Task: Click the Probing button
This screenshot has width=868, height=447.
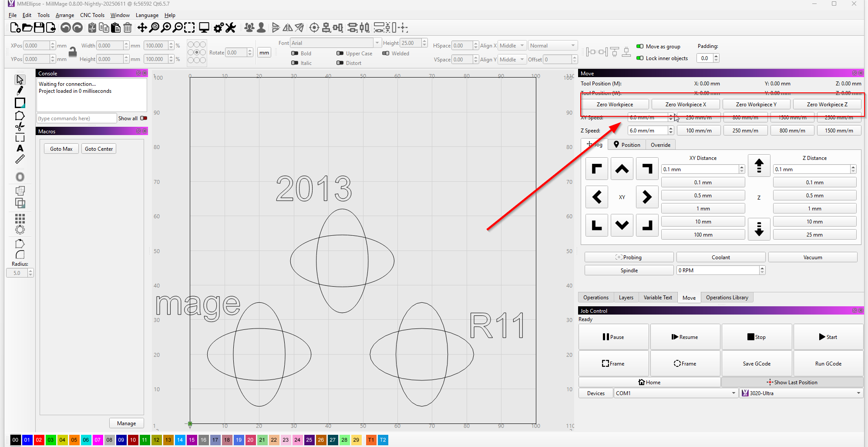Action: tap(629, 257)
